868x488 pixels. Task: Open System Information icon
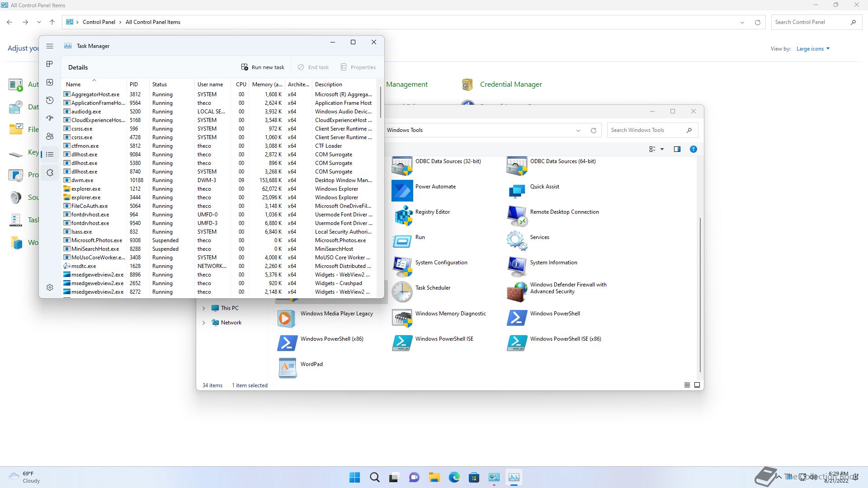coord(517,267)
